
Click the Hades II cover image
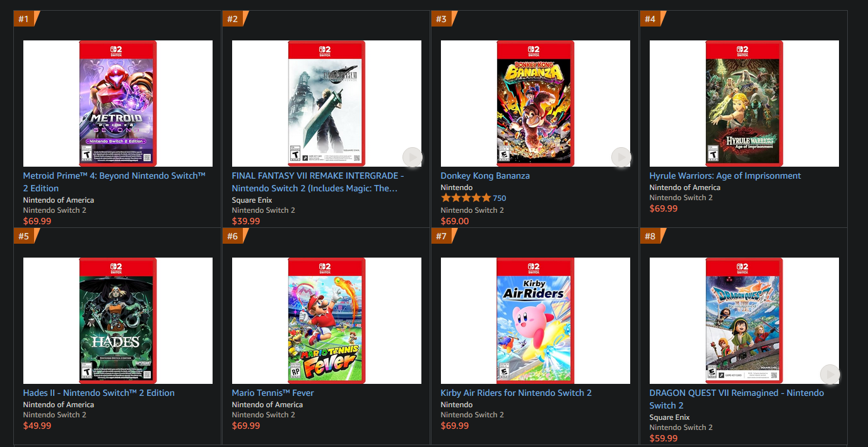(x=118, y=321)
